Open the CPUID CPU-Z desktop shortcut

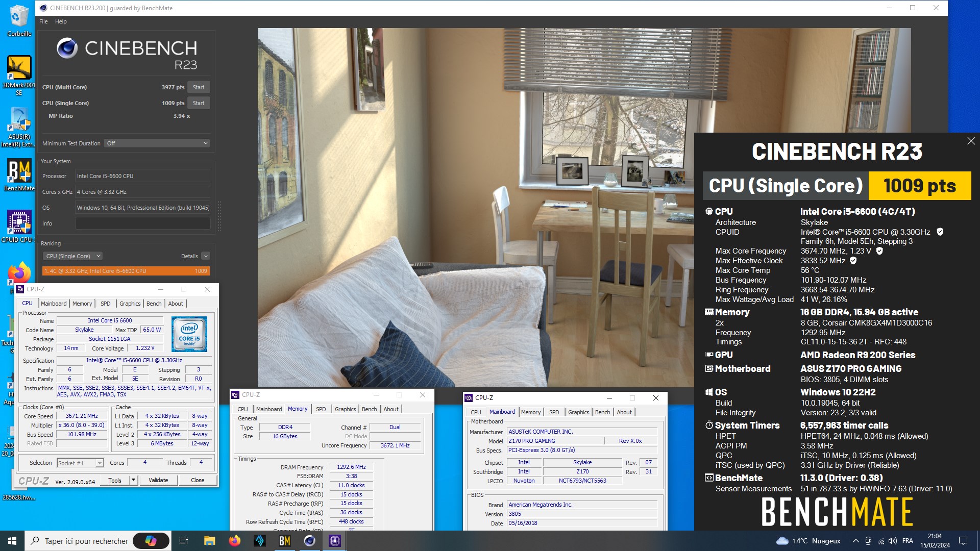click(x=19, y=227)
